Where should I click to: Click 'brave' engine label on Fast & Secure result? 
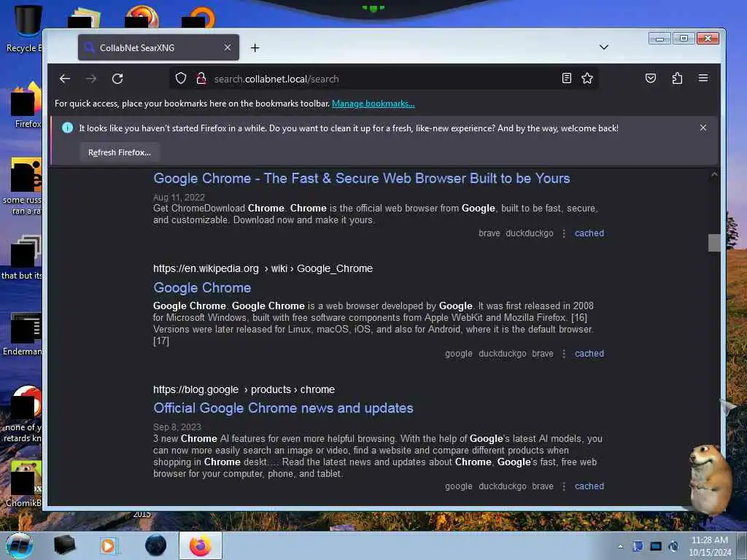(x=489, y=233)
